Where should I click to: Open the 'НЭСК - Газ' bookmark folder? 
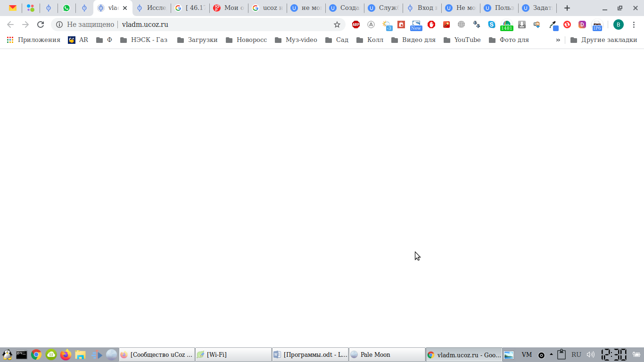(x=144, y=40)
